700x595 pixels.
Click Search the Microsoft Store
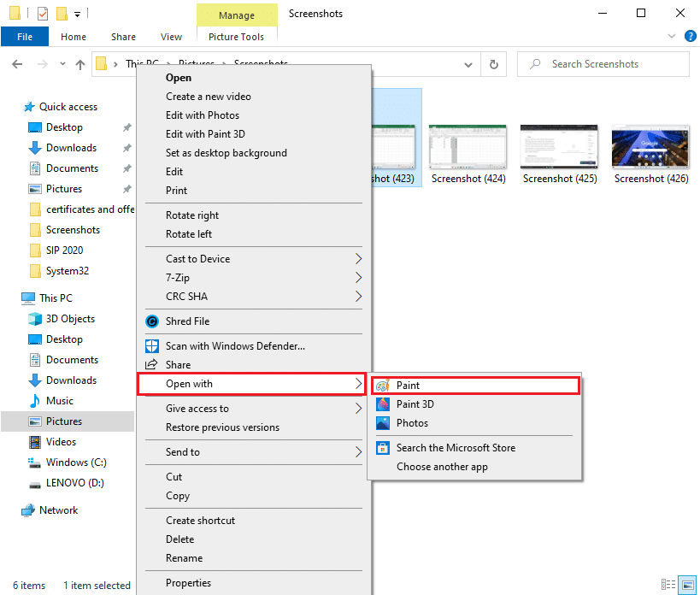(456, 447)
